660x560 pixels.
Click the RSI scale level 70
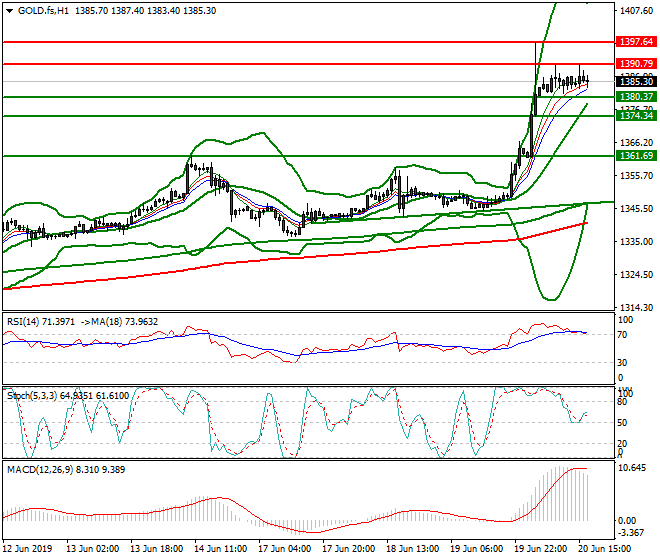pyautogui.click(x=623, y=335)
